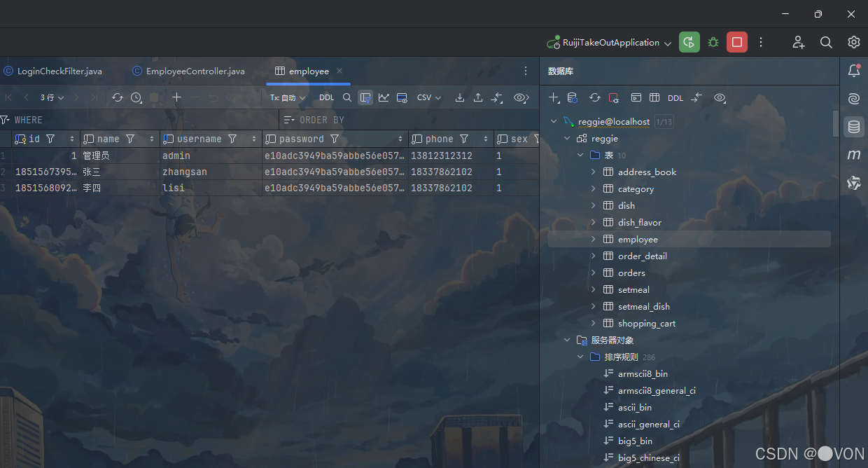The width and height of the screenshot is (868, 468).
Task: Collapse the reggie@localhost data source node
Action: coord(554,122)
